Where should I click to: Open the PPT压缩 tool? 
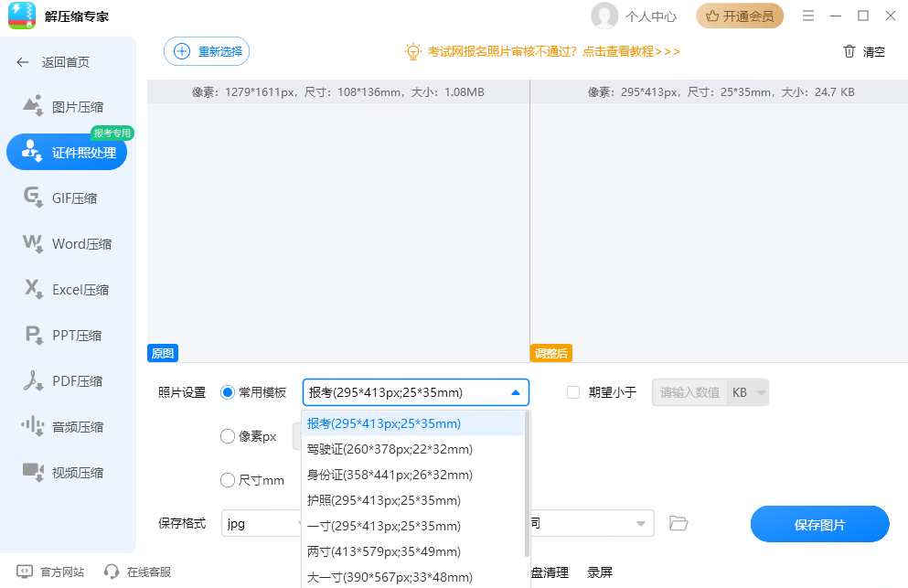coord(67,335)
